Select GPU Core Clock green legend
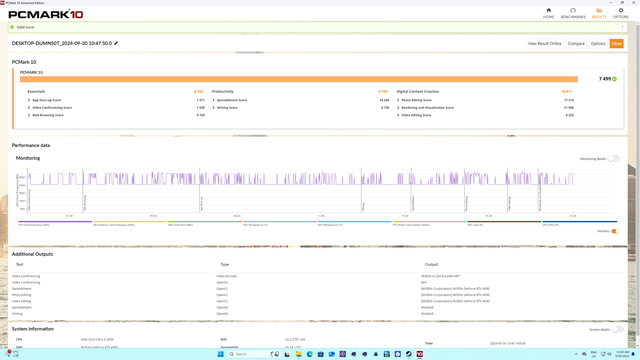This screenshot has height=360, width=640. tap(204, 223)
